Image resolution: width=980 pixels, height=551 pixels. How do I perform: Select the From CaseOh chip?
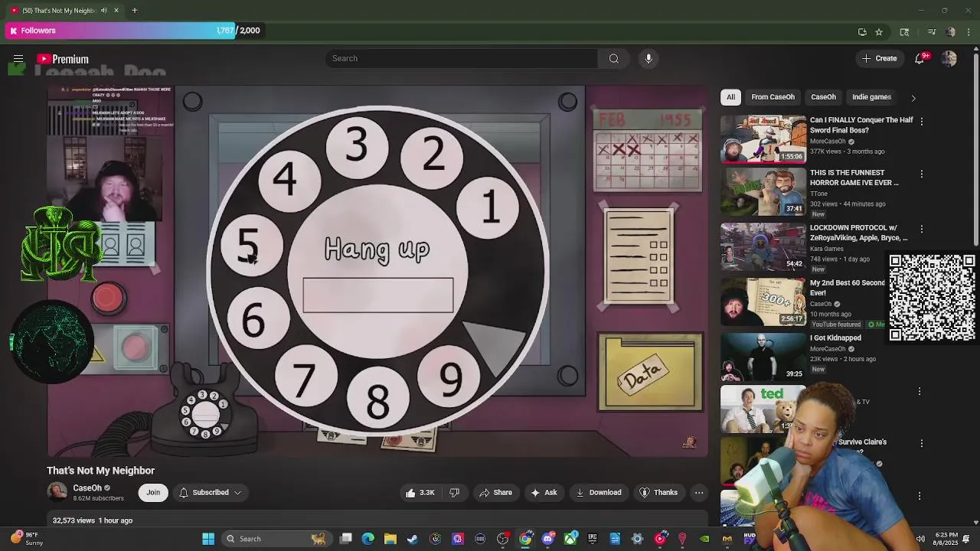773,97
